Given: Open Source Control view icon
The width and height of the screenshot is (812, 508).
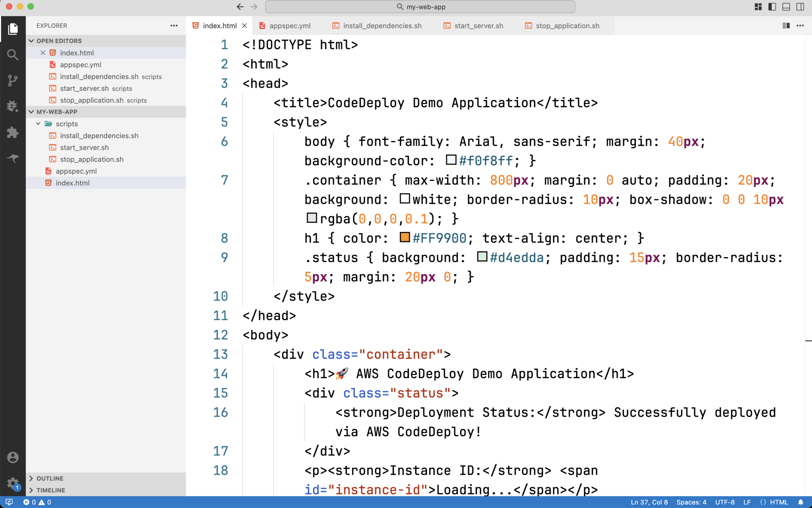Looking at the screenshot, I should 13,81.
